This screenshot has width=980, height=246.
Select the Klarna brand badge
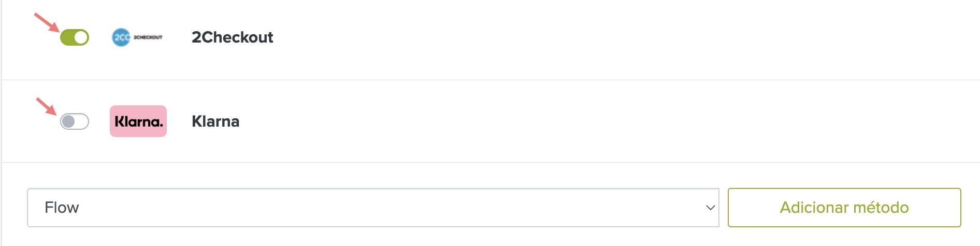138,121
